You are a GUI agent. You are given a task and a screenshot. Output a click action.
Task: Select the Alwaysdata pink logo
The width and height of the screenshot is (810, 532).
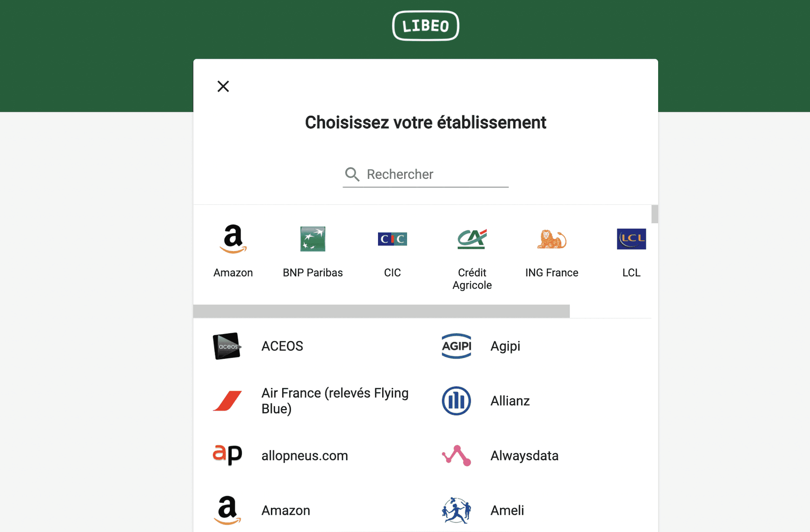coord(456,456)
